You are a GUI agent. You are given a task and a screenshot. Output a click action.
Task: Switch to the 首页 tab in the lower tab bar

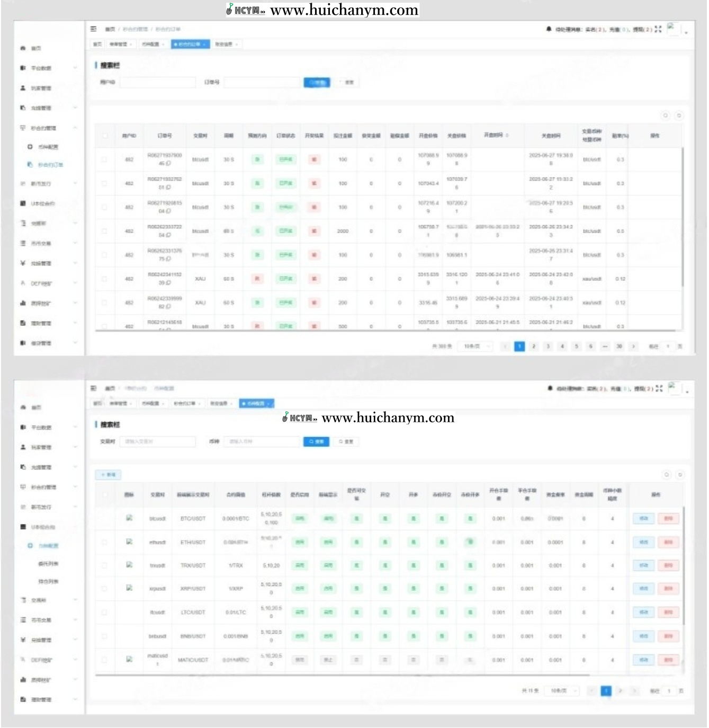click(97, 404)
